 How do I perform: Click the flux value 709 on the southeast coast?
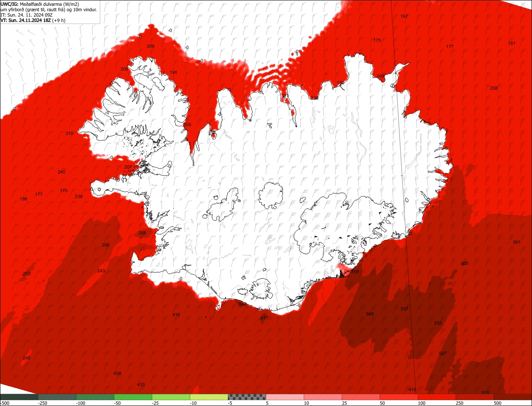[x=355, y=271]
